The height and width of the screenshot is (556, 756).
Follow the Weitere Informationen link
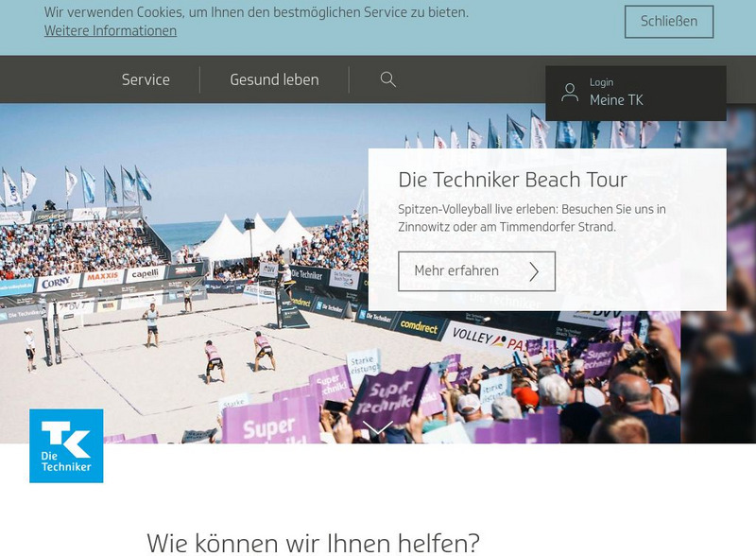click(111, 30)
